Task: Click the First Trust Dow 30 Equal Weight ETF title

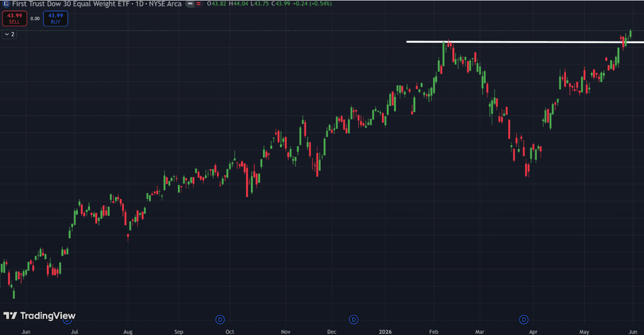Action: (71, 4)
